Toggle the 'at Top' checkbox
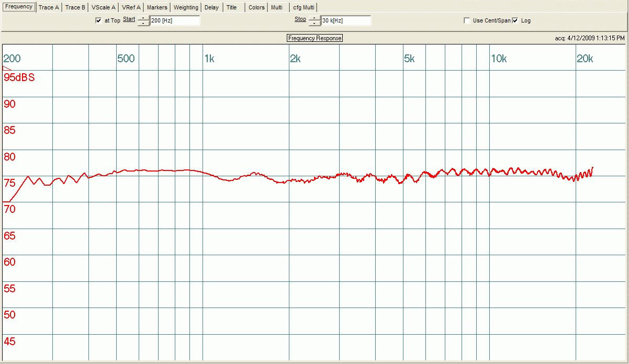This screenshot has width=629, height=364. 98,21
